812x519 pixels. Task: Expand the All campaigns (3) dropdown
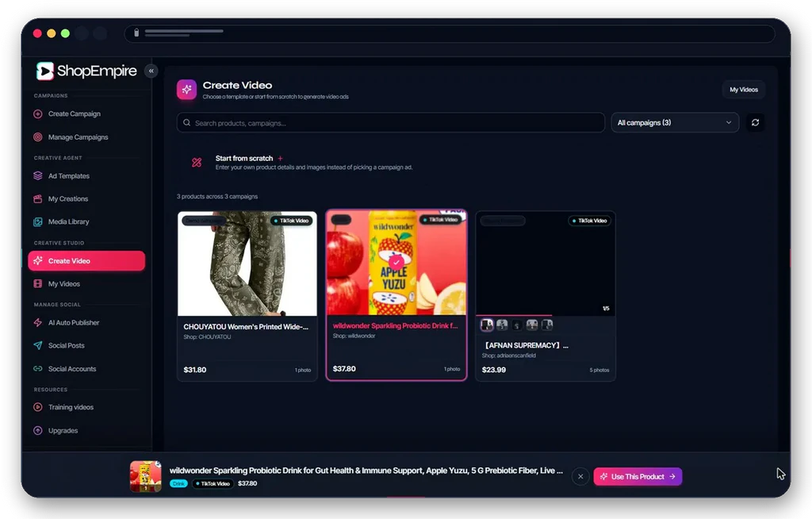click(x=675, y=123)
